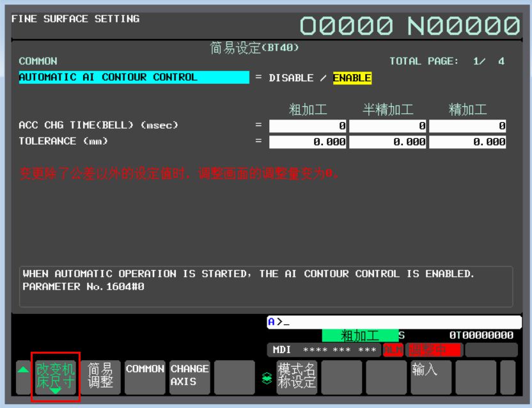Click ACC CHG TIME field under 半精加工
The image size is (532, 408).
click(387, 126)
